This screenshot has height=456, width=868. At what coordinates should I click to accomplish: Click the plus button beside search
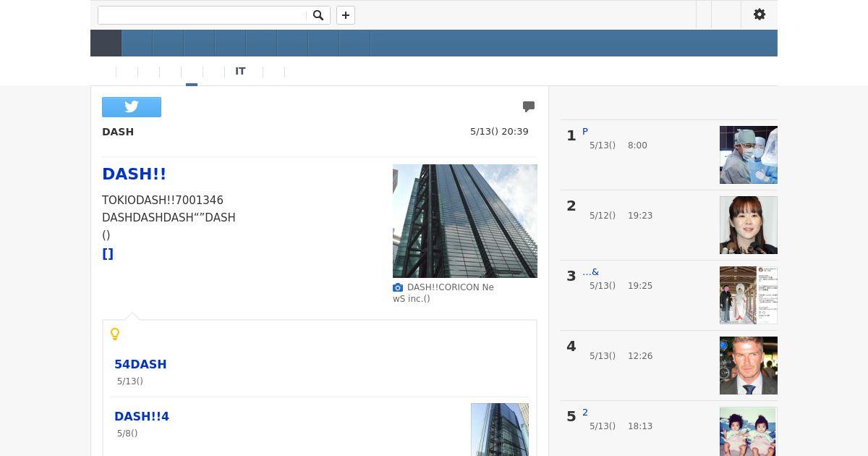pyautogui.click(x=346, y=15)
